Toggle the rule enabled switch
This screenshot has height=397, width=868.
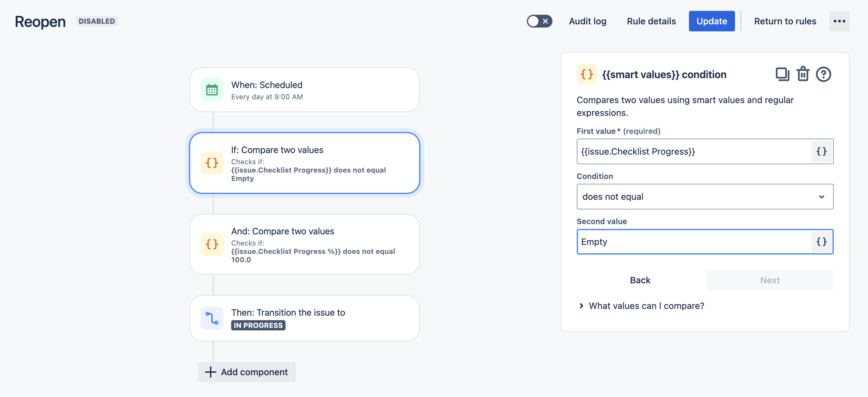539,21
